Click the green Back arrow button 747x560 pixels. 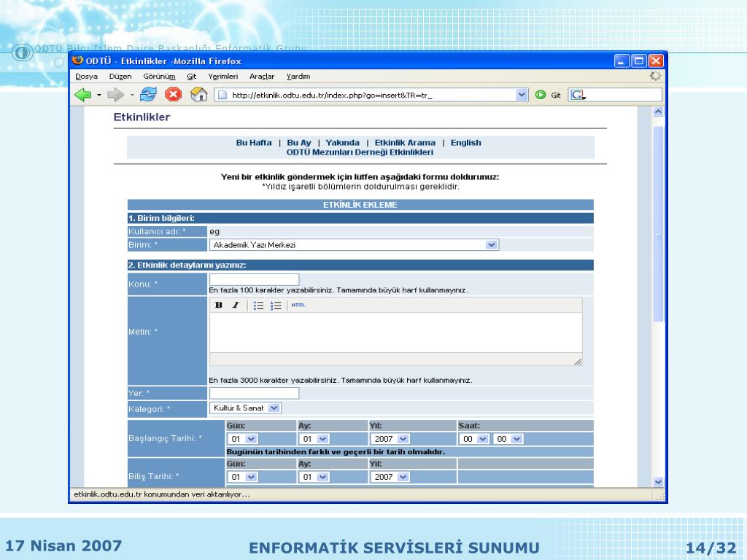tap(83, 95)
